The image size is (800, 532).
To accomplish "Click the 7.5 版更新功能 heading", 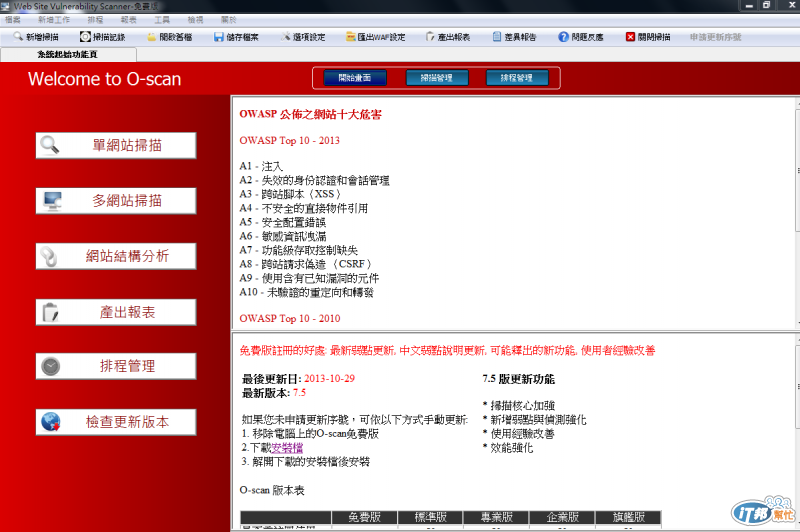I will pos(518,379).
